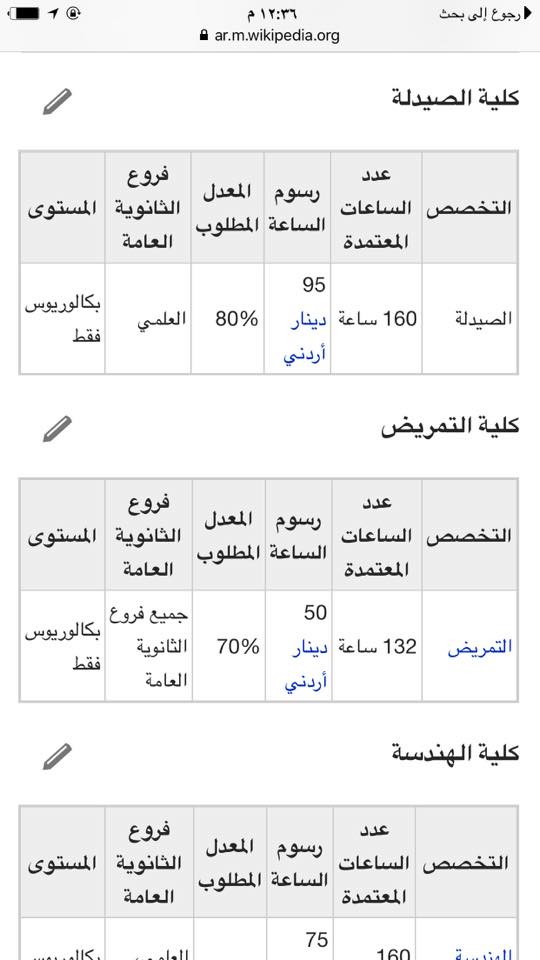Image resolution: width=540 pixels, height=960 pixels.
Task: Tap the rotation lock status icon
Action: point(73,13)
